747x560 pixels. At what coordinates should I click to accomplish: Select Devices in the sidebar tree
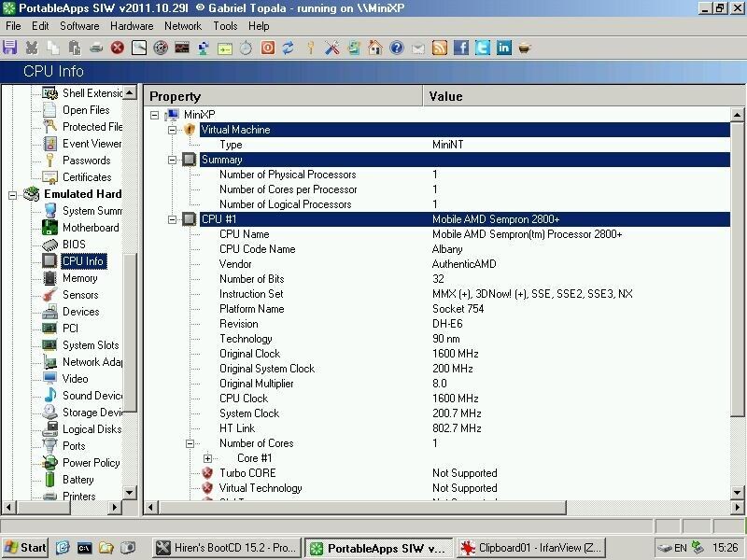pos(80,312)
